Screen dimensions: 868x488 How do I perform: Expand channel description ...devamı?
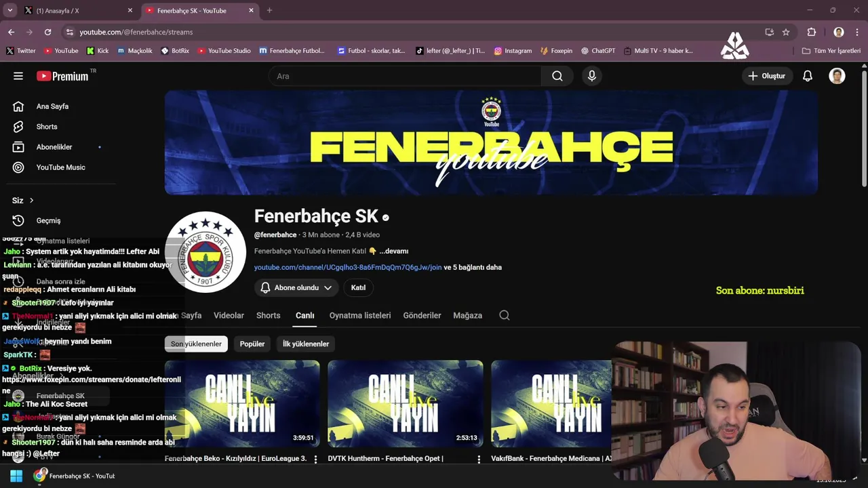click(x=393, y=251)
